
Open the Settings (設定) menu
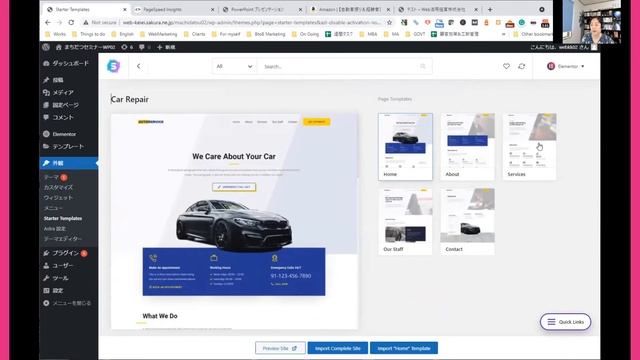point(53,291)
